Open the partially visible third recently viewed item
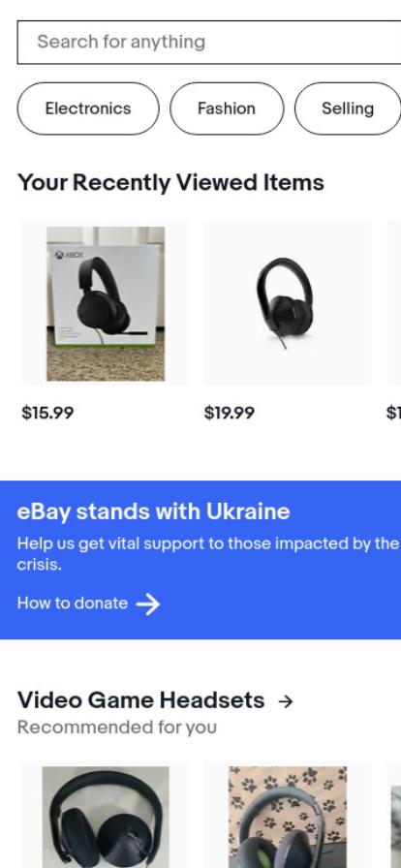This screenshot has height=868, width=401. pos(394,303)
